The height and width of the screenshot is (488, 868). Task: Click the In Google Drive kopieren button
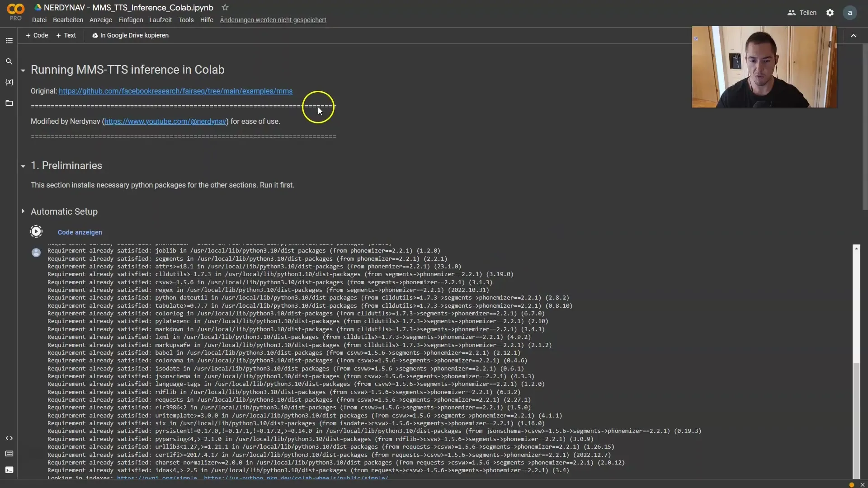[x=130, y=35]
